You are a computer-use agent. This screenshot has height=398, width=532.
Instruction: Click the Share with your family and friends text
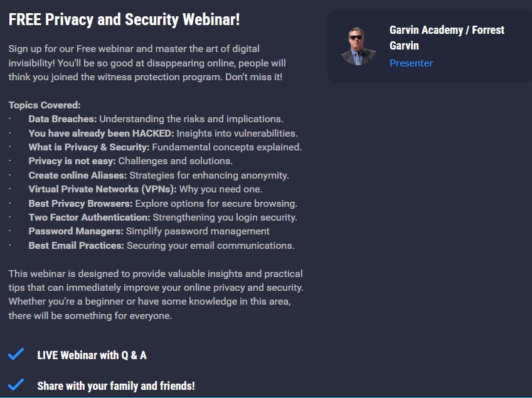[x=116, y=385]
